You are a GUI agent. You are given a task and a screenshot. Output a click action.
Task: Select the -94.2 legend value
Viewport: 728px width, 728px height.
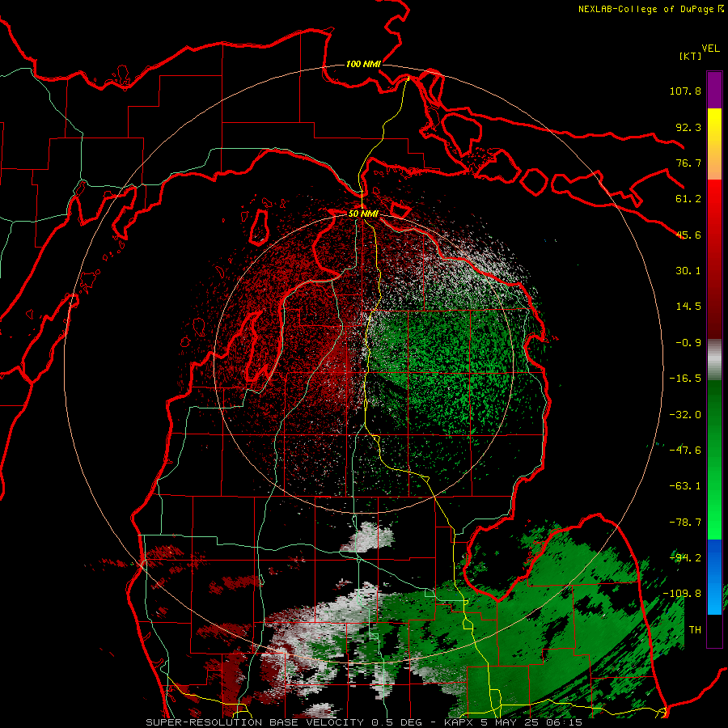(685, 558)
